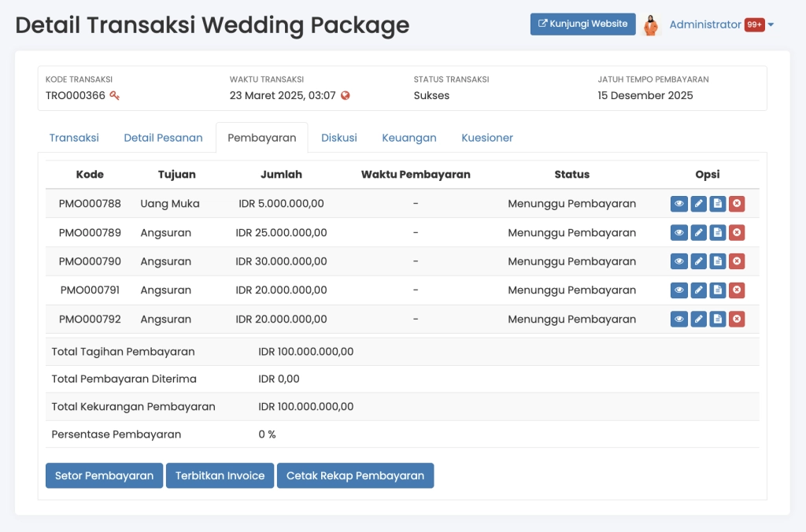Screen dimensions: 806x532
Task: Open document icon for payment PMO000789
Action: (717, 233)
